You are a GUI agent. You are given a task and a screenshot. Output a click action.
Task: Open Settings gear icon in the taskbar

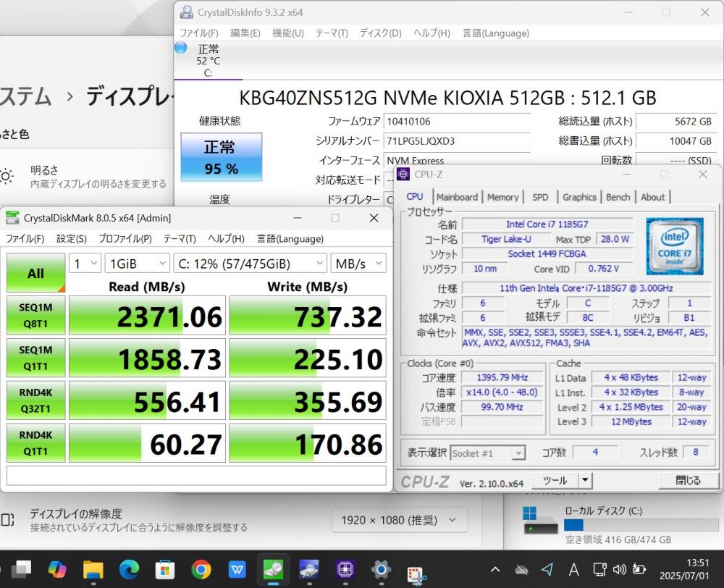click(x=381, y=569)
